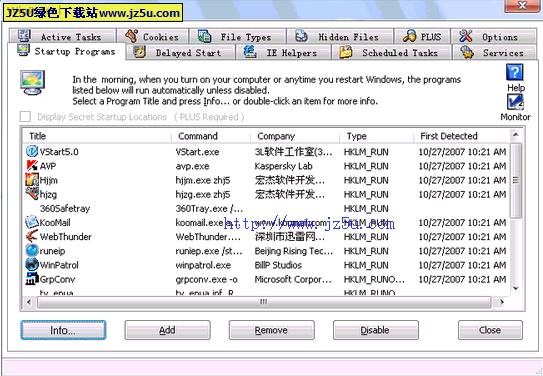543x376 pixels.
Task: Click the horizontal scrollbar left arrow
Action: click(29, 302)
